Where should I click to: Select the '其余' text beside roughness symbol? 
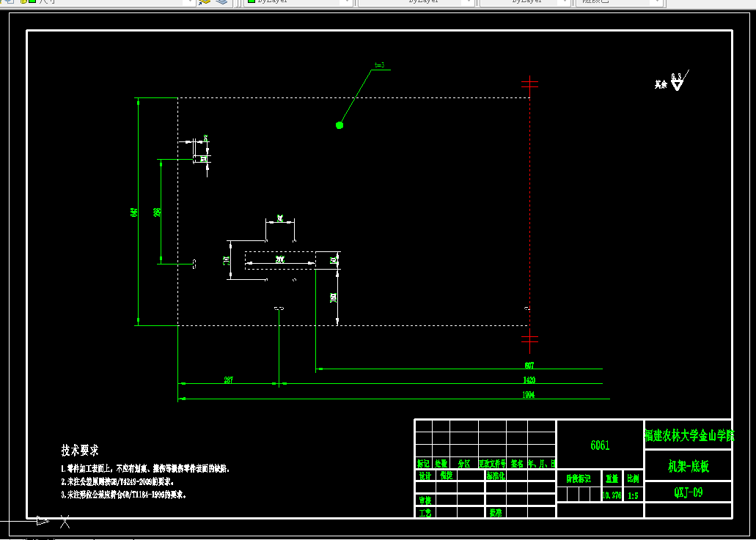click(661, 85)
